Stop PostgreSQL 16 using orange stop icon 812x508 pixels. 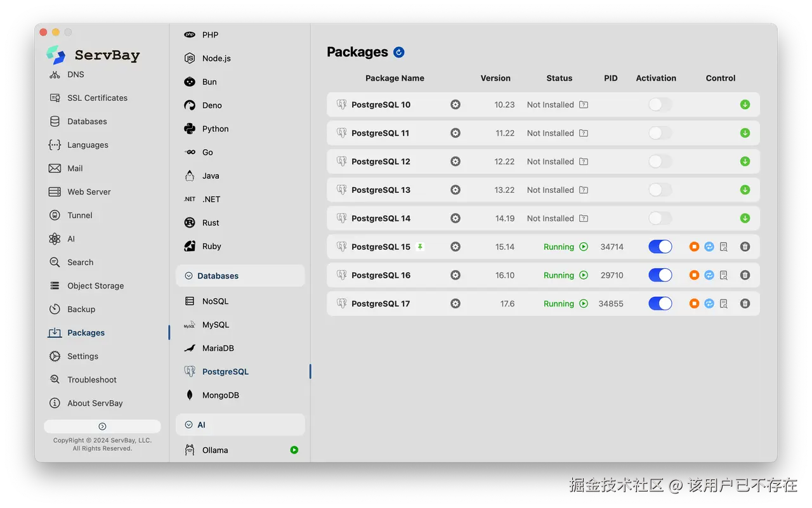point(694,275)
